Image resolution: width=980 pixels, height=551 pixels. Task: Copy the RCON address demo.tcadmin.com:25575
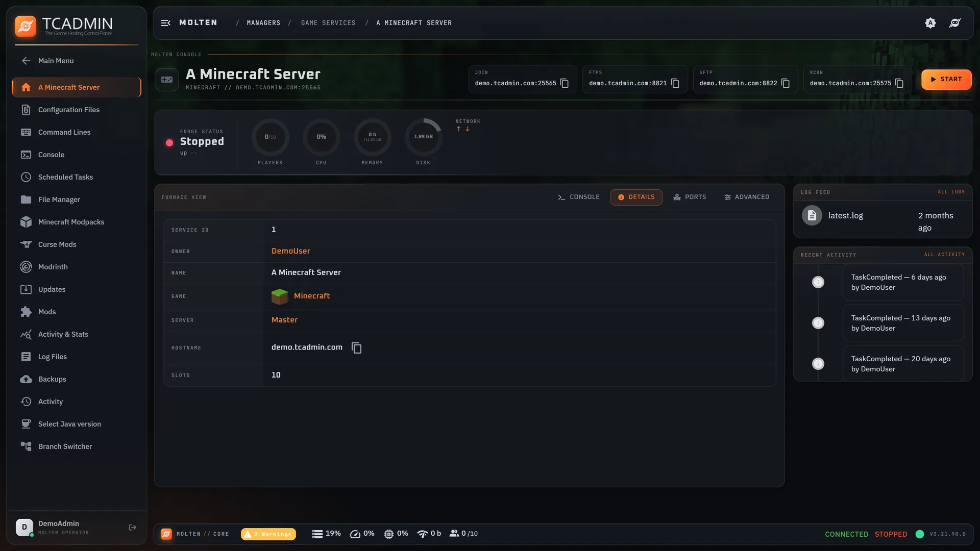(899, 83)
